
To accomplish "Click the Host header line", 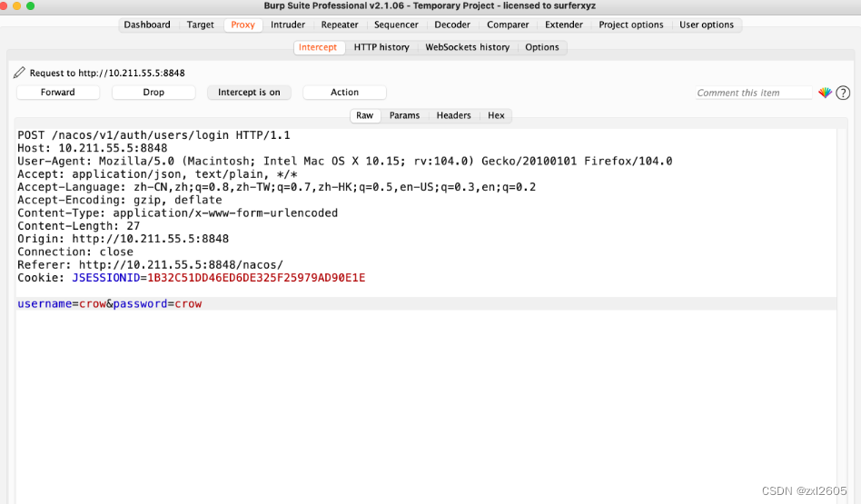I will (x=93, y=148).
